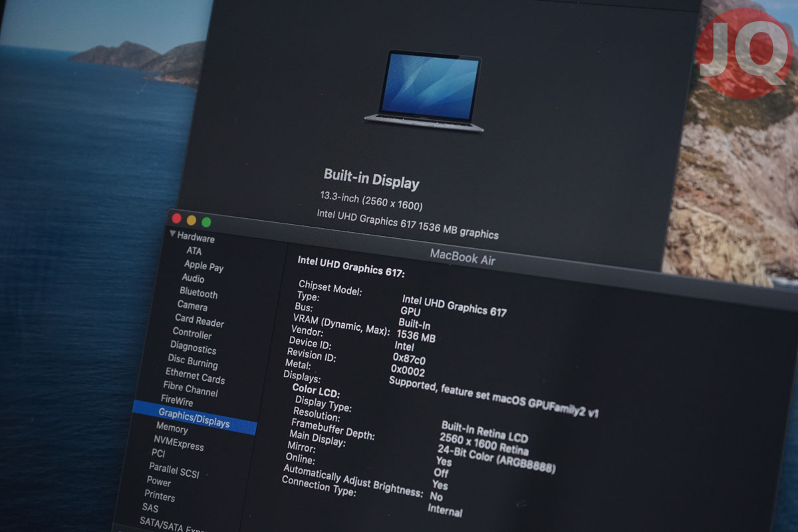Open the Audio hardware entry
Image resolution: width=798 pixels, height=532 pixels.
point(193,278)
